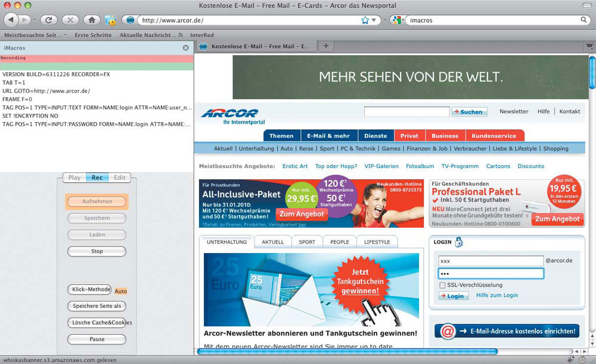Go to the Home page icon
This screenshot has width=596, height=364.
coord(92,20)
